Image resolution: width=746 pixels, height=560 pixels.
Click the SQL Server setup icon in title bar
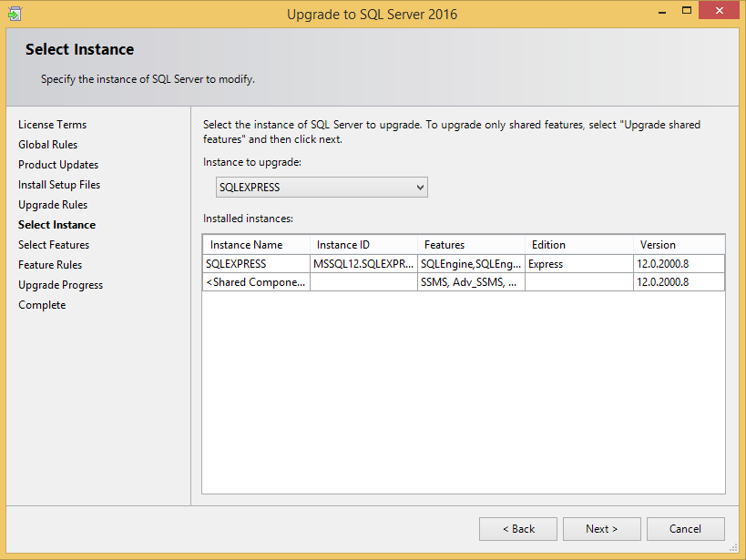tap(15, 14)
